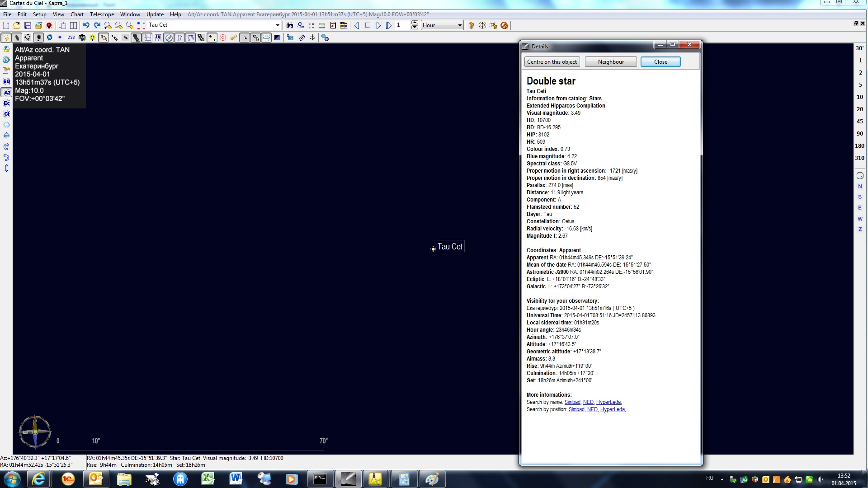Viewport: 868px width, 488px height.
Task: Set field of view to 45 degrees
Action: (860, 122)
